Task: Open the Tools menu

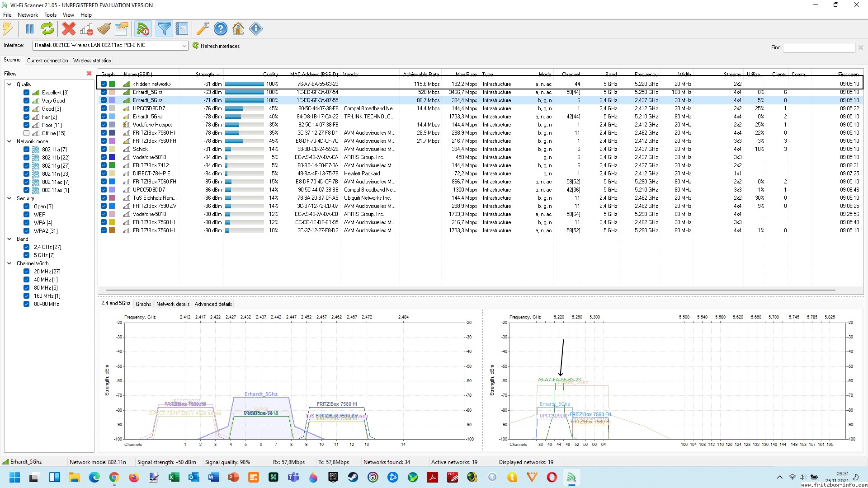Action: click(50, 15)
